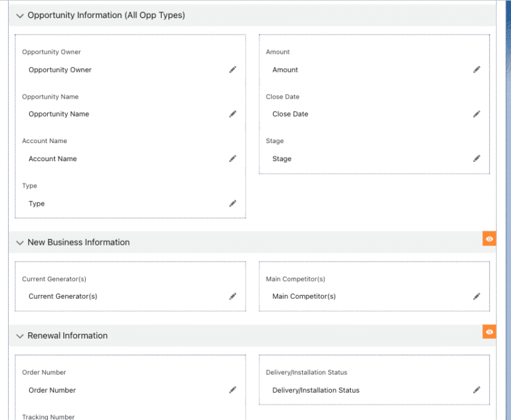
Task: Click the Renewal Information heading text
Action: coord(67,335)
